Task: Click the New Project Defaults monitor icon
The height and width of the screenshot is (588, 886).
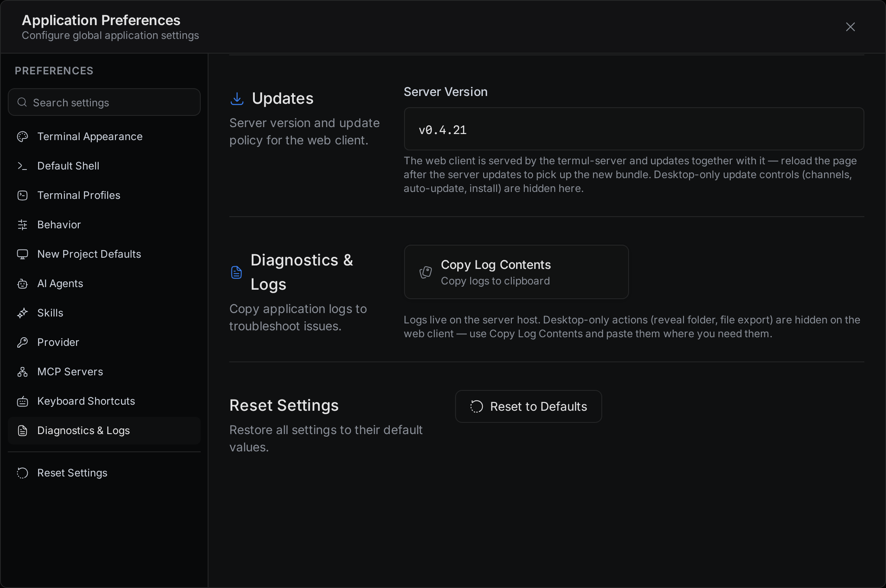Action: coord(22,254)
